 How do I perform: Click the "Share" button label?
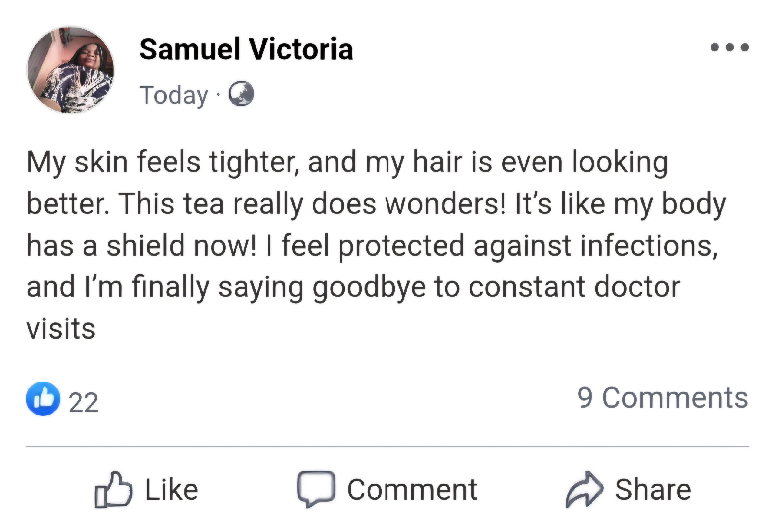coord(653,490)
